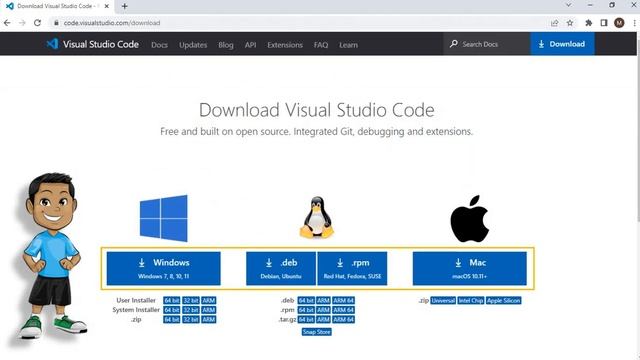
Task: Select Linux .rpm ARM 64 link
Action: 343,310
